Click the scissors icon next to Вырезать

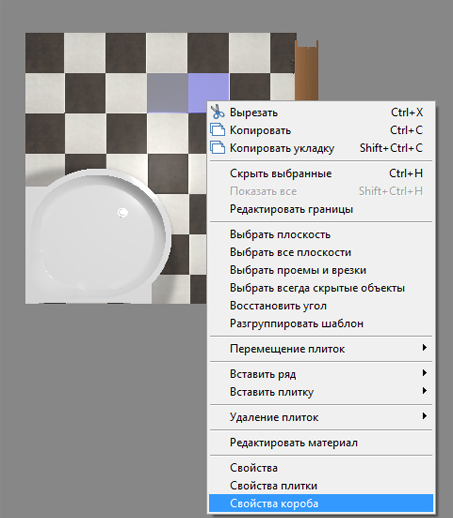pyautogui.click(x=218, y=112)
